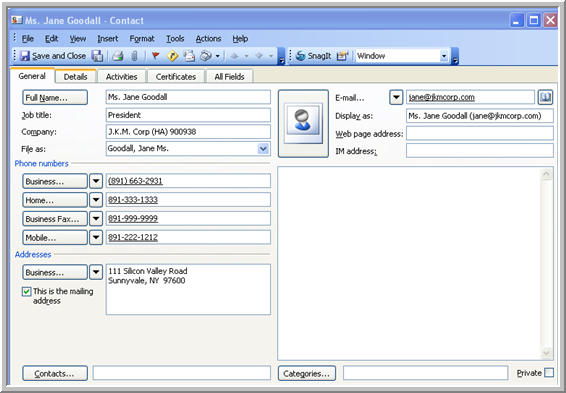The width and height of the screenshot is (566, 393).
Task: Click the SnagIt capture profile icon
Action: tap(342, 56)
